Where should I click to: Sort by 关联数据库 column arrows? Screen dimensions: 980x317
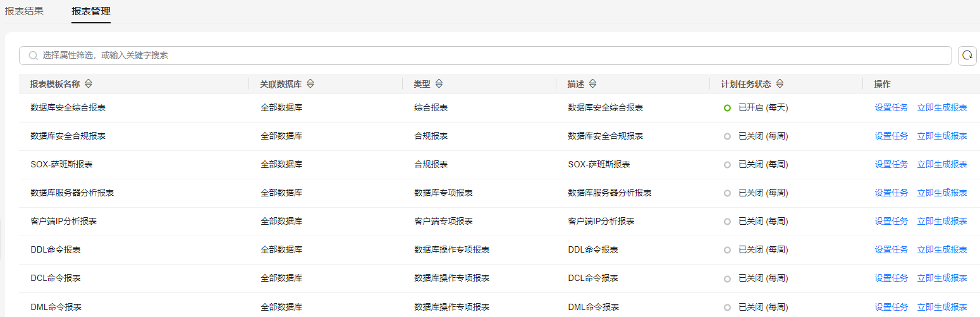pyautogui.click(x=310, y=84)
